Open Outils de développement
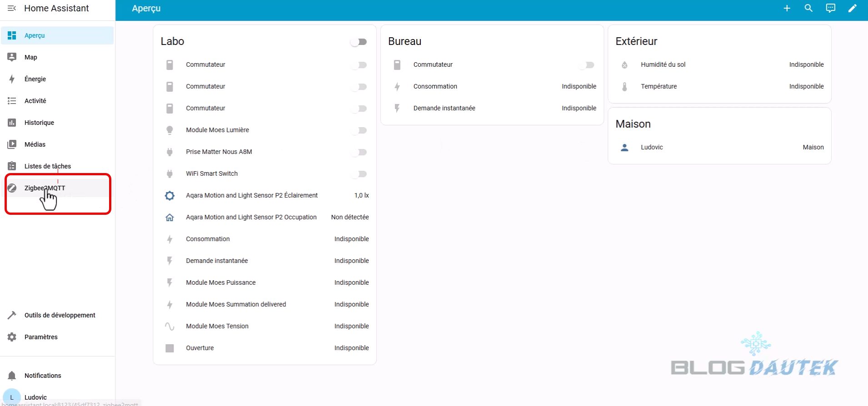The image size is (868, 406). click(60, 315)
